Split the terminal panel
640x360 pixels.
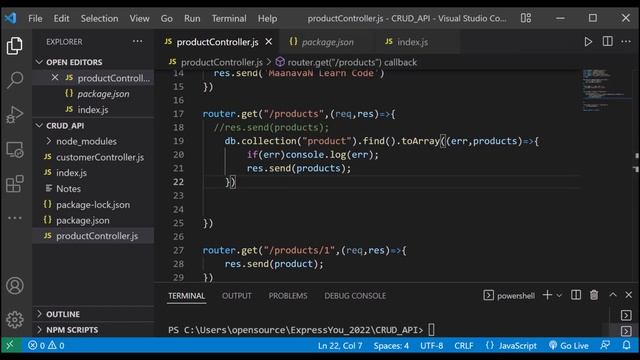click(x=576, y=295)
